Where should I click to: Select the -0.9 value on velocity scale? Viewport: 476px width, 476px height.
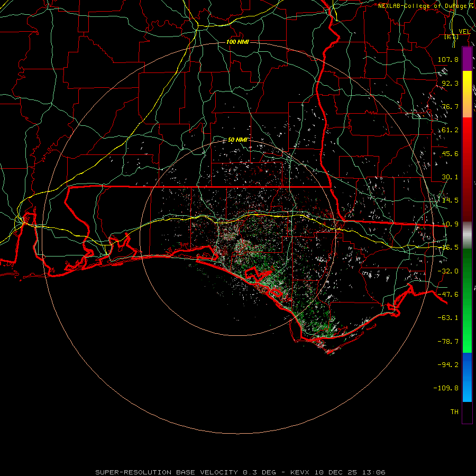pyautogui.click(x=450, y=224)
